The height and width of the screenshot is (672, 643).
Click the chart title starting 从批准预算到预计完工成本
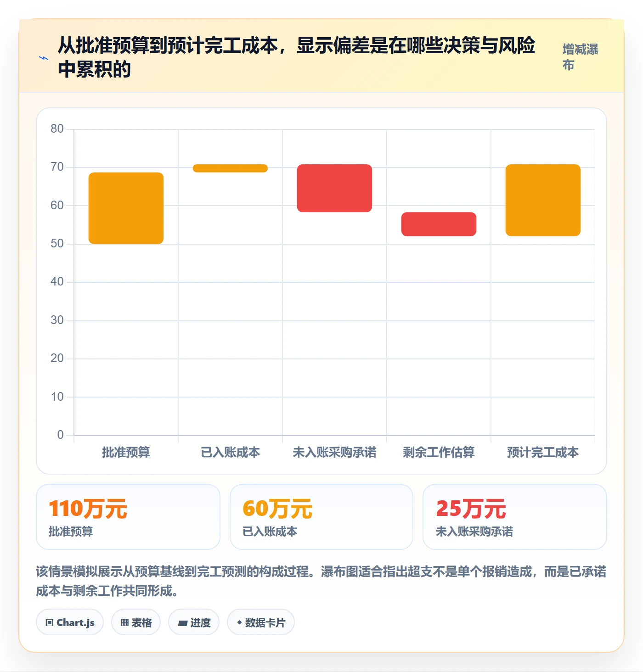pyautogui.click(x=296, y=57)
